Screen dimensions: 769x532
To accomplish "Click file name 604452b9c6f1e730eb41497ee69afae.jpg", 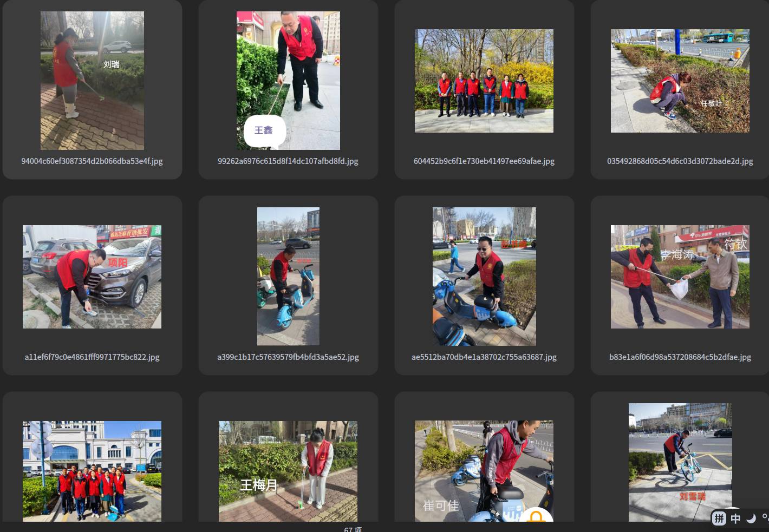I will coord(484,161).
